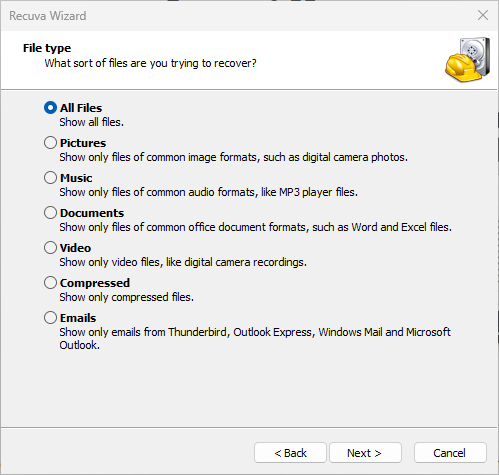Click the 'digital camera recordings' description line
This screenshot has width=499, height=475.
[x=183, y=262]
